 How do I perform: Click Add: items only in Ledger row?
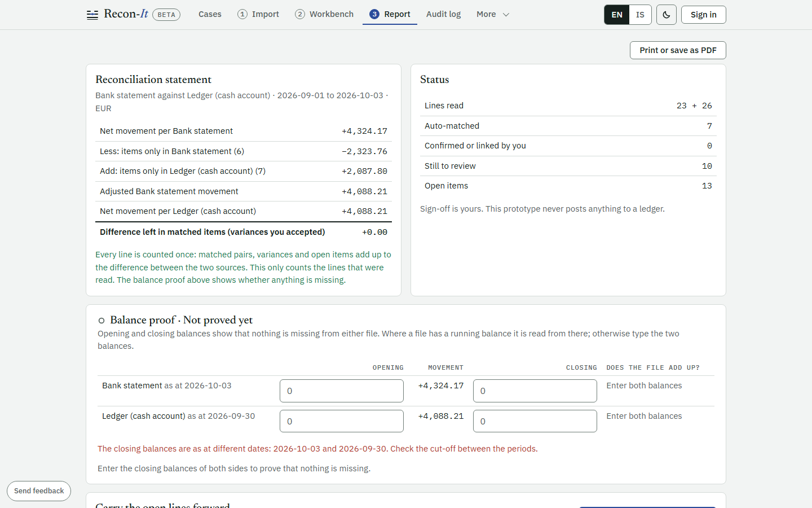[244, 171]
